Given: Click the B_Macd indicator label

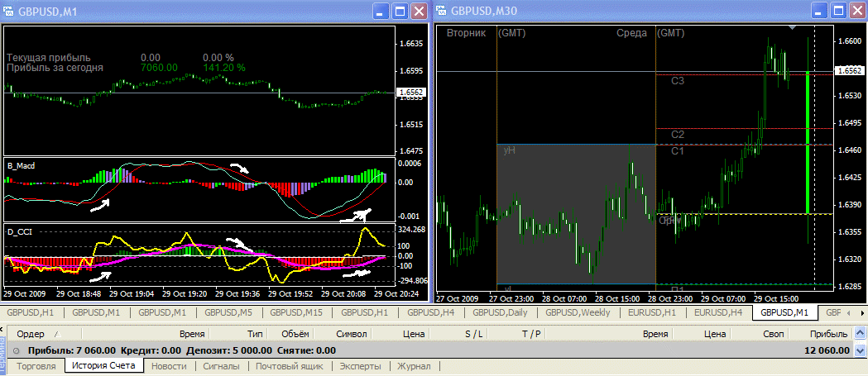Looking at the screenshot, I should (x=22, y=164).
